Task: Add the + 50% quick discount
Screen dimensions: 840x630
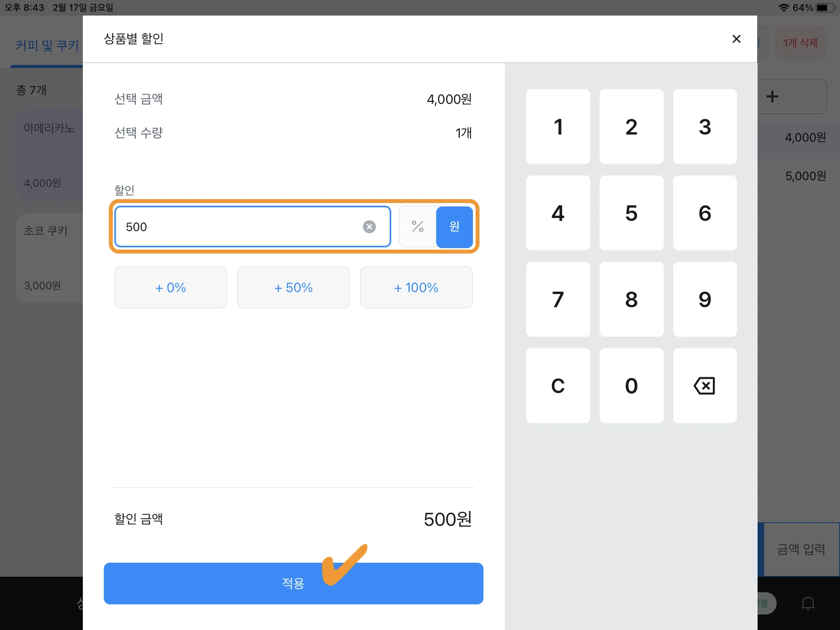Action: tap(293, 288)
